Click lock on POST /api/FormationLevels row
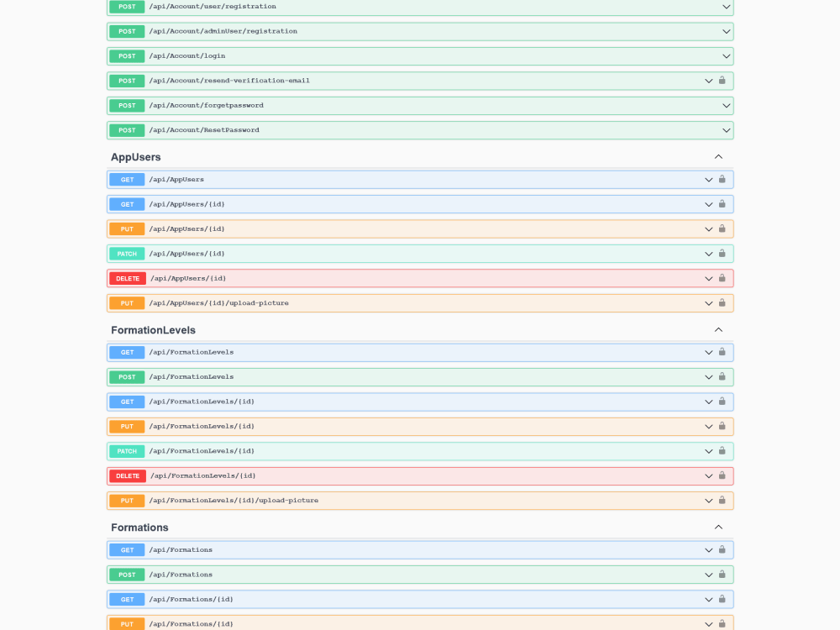 pos(722,376)
